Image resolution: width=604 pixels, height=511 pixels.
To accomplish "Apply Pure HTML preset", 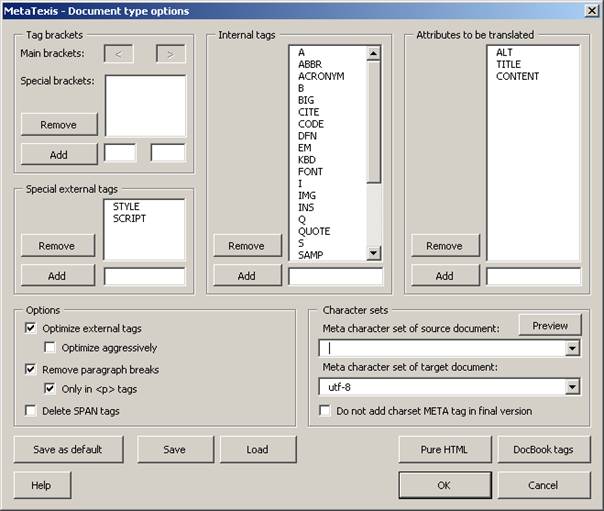I will [x=445, y=449].
